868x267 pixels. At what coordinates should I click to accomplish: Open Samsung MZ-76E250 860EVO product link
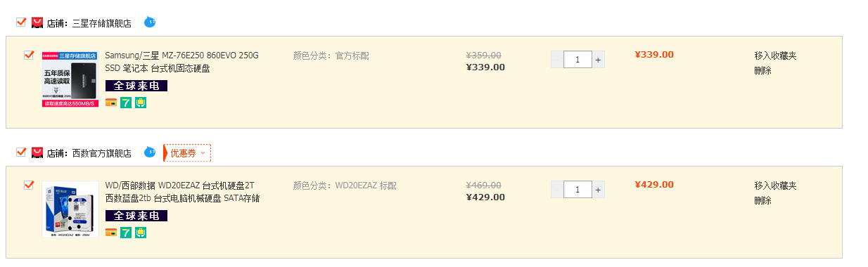(182, 62)
